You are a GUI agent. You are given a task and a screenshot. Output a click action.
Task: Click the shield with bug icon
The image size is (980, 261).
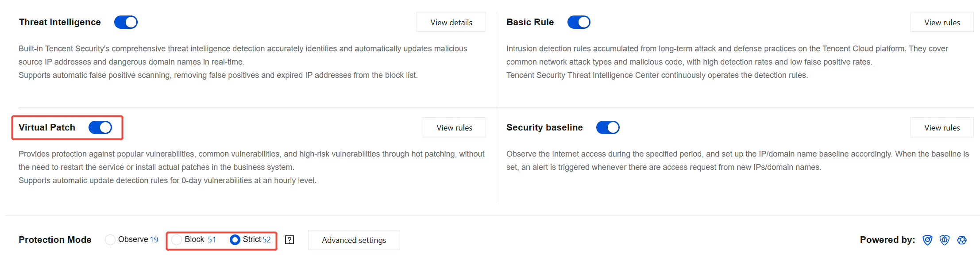(x=945, y=240)
